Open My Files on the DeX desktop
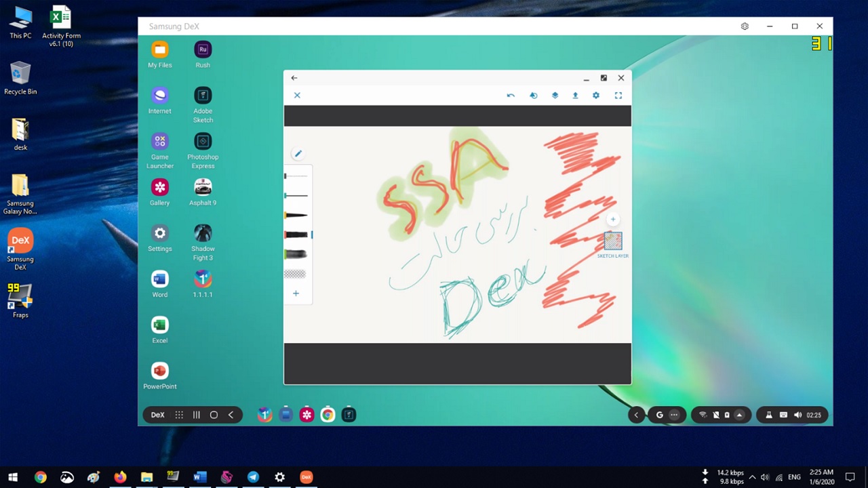The image size is (868, 488). [160, 54]
